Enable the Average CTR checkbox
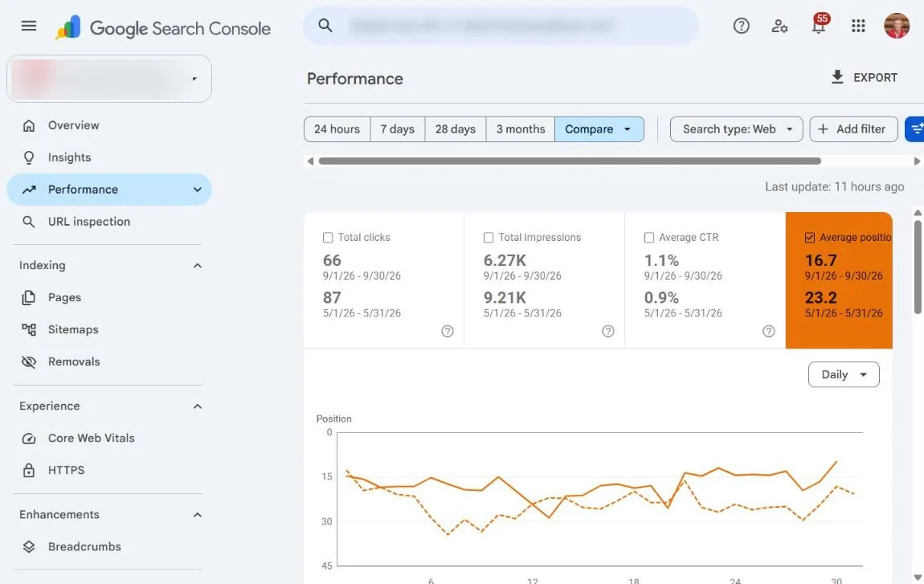This screenshot has width=924, height=584. [648, 238]
